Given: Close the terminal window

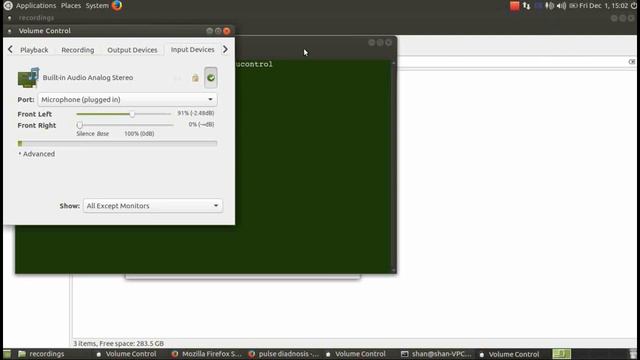Looking at the screenshot, I should 389,42.
